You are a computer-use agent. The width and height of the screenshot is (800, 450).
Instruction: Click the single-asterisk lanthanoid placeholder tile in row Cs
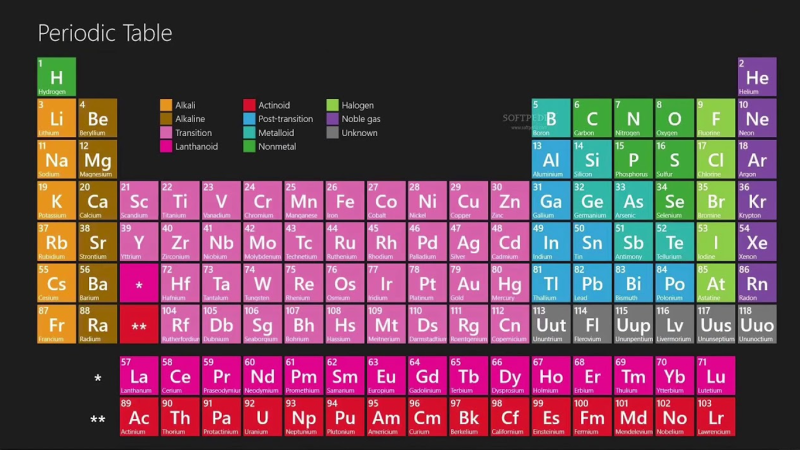coord(139,283)
